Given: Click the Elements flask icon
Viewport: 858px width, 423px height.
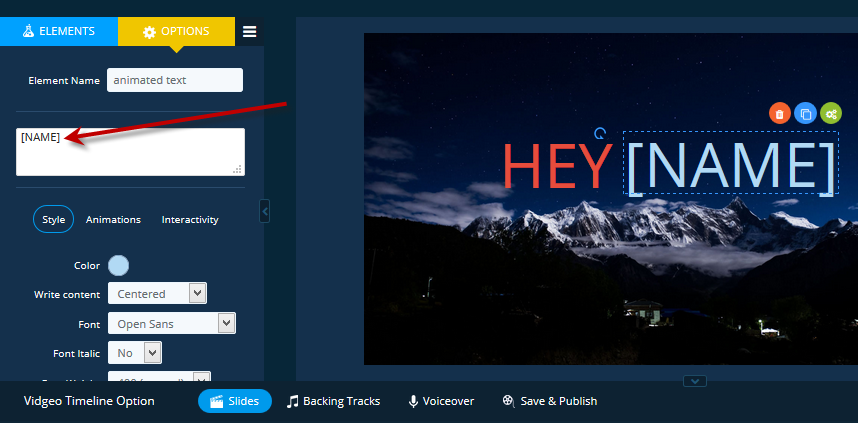Looking at the screenshot, I should coord(28,31).
